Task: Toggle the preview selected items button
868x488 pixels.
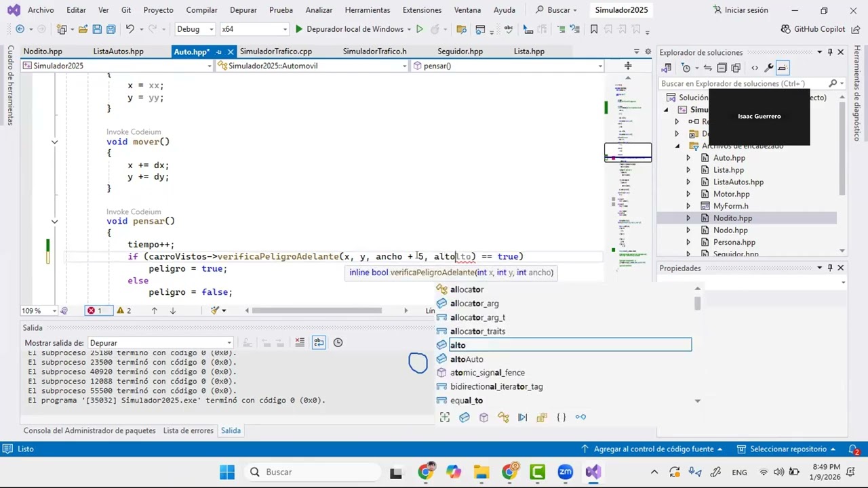Action: [x=782, y=68]
